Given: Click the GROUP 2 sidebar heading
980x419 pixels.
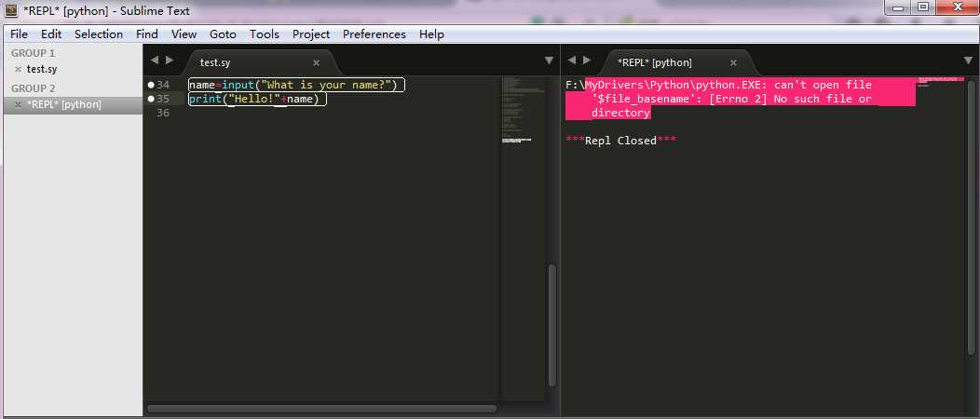Looking at the screenshot, I should pos(33,88).
